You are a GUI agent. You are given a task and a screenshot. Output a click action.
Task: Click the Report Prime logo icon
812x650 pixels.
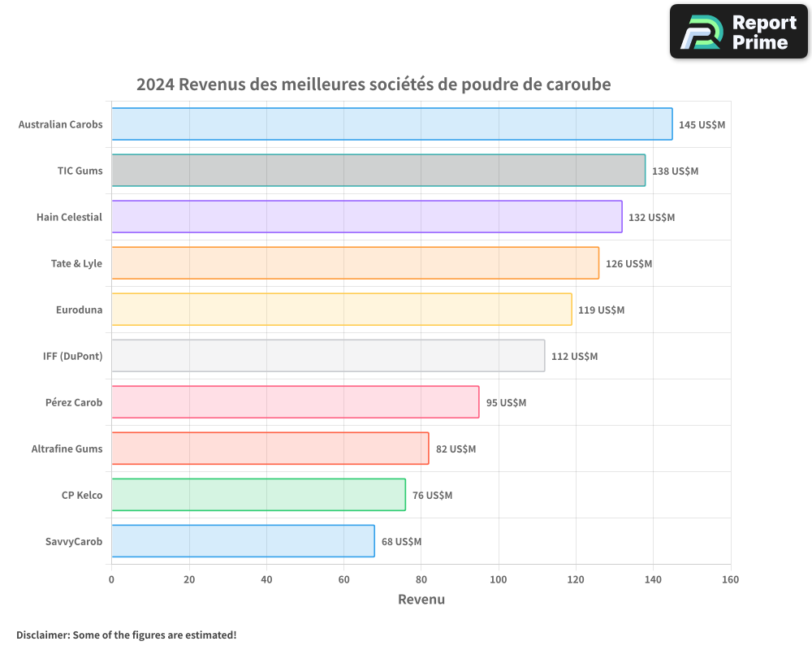coord(700,32)
